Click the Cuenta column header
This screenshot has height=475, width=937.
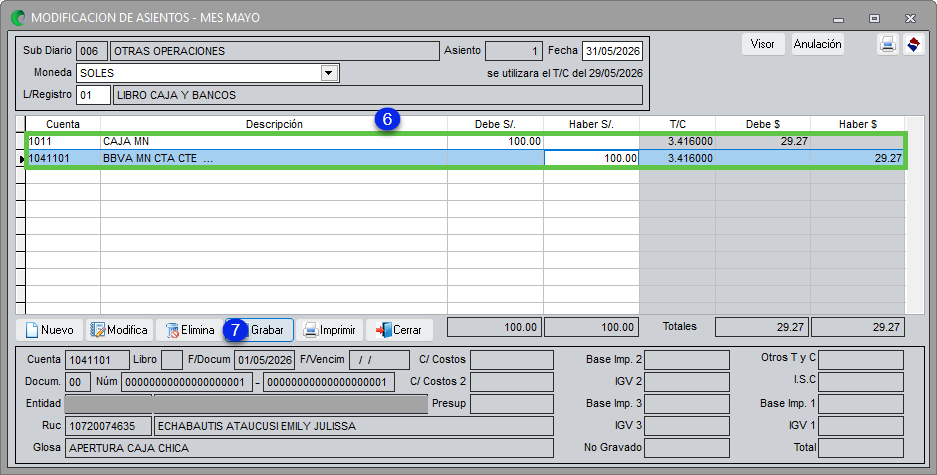(63, 124)
